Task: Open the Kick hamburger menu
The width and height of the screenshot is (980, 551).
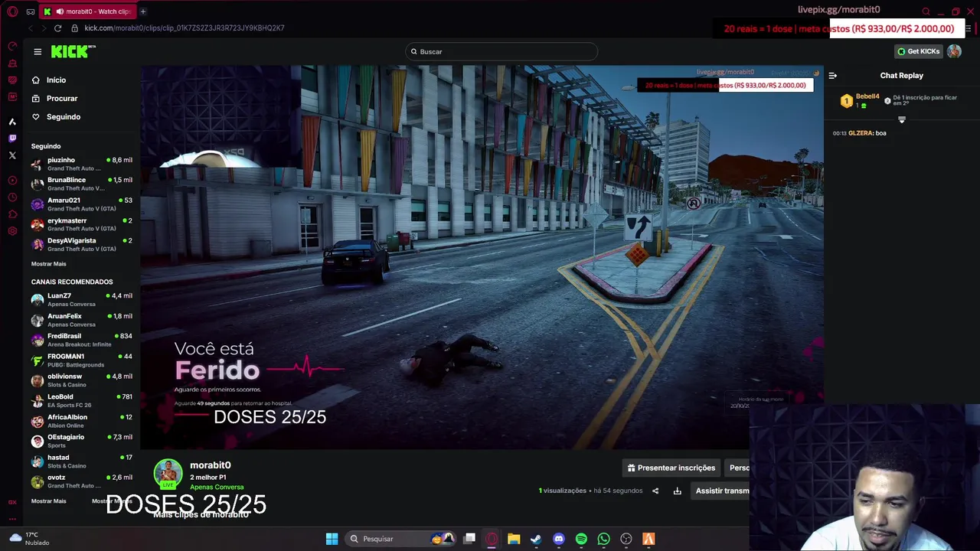Action: [38, 51]
